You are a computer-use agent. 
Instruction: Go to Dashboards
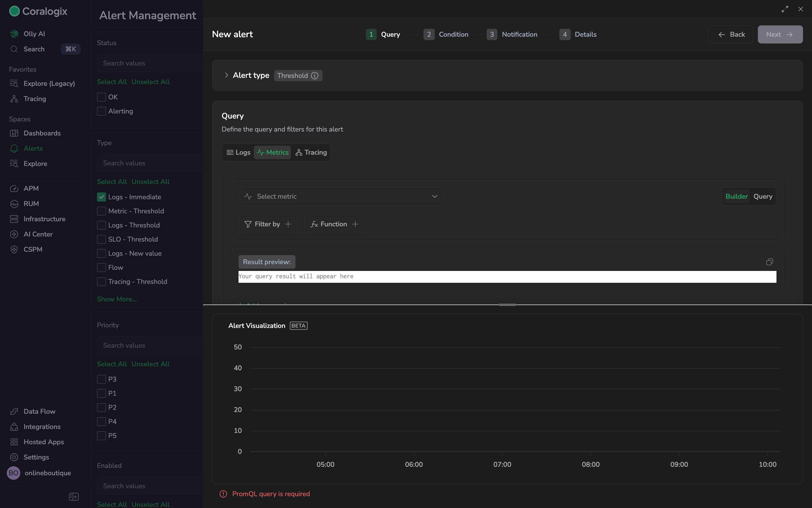42,133
